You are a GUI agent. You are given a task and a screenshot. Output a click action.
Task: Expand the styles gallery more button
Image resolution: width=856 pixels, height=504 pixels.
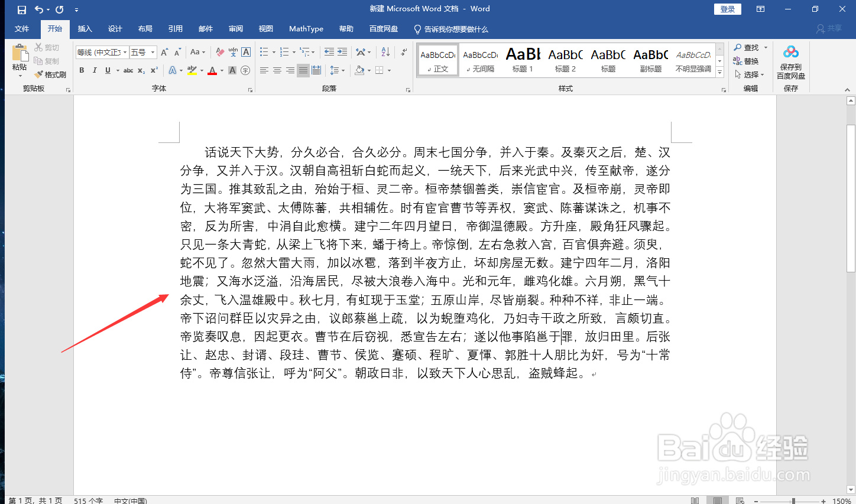(x=720, y=72)
